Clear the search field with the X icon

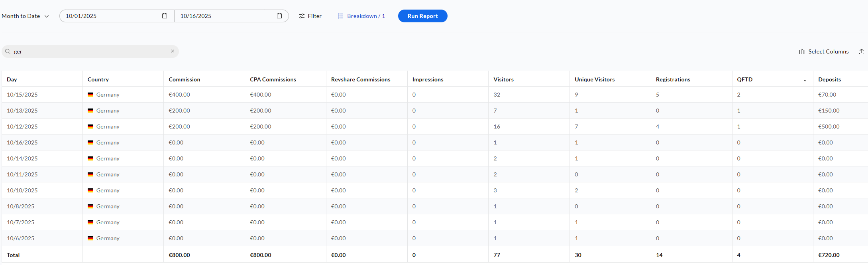point(173,51)
